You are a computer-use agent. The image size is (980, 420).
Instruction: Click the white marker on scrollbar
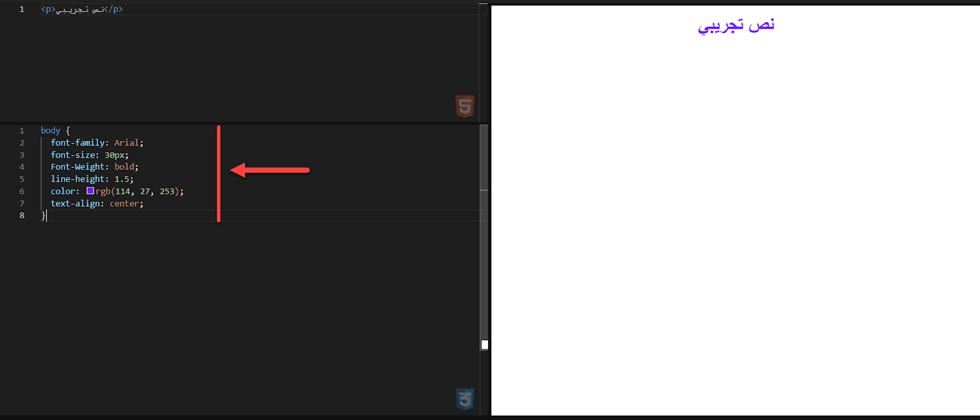tap(484, 345)
